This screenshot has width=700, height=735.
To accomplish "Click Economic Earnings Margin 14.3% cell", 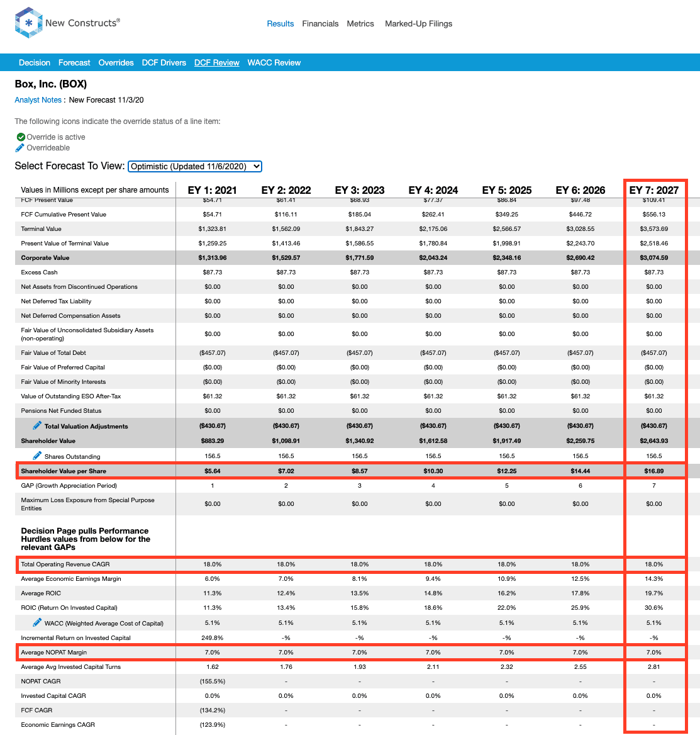I will 653,578.
